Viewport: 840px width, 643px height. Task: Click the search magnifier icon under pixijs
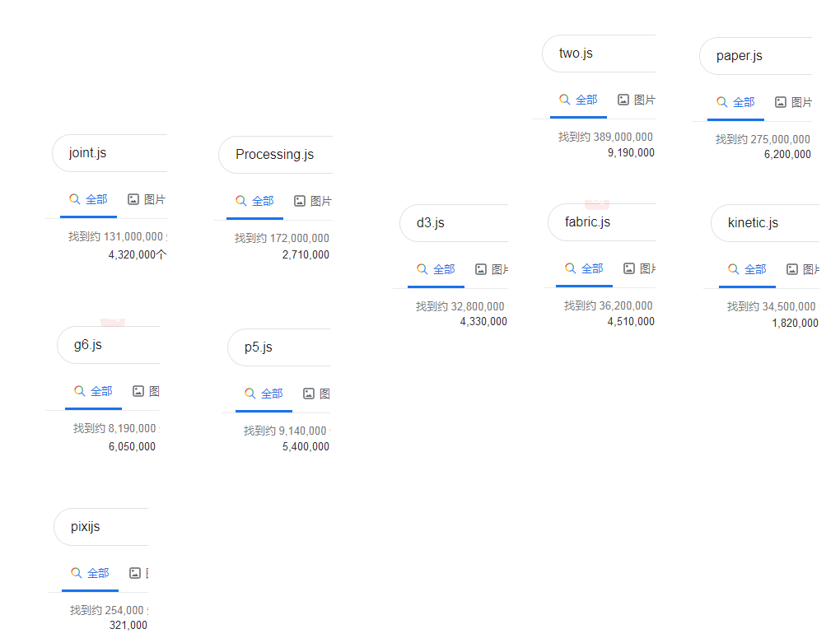coord(76,573)
